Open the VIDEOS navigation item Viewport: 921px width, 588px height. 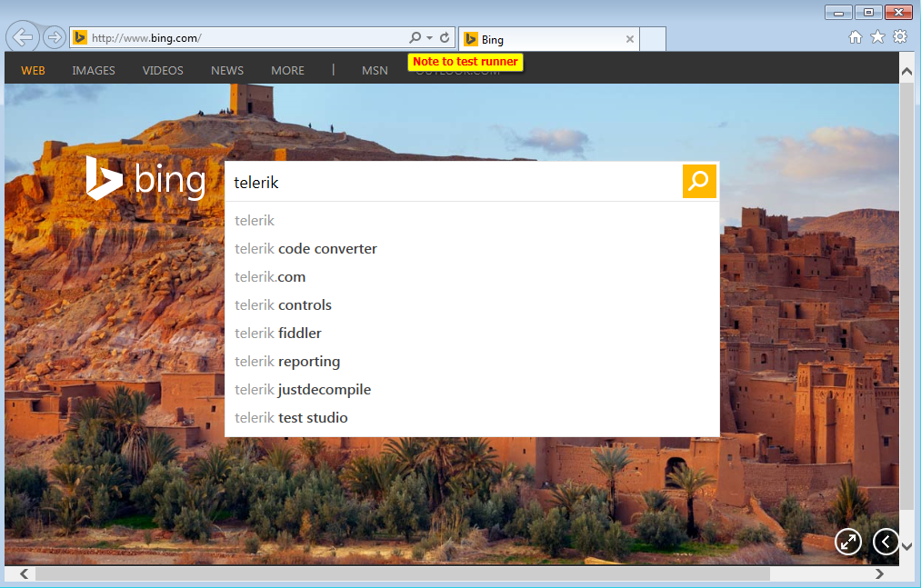pyautogui.click(x=163, y=71)
